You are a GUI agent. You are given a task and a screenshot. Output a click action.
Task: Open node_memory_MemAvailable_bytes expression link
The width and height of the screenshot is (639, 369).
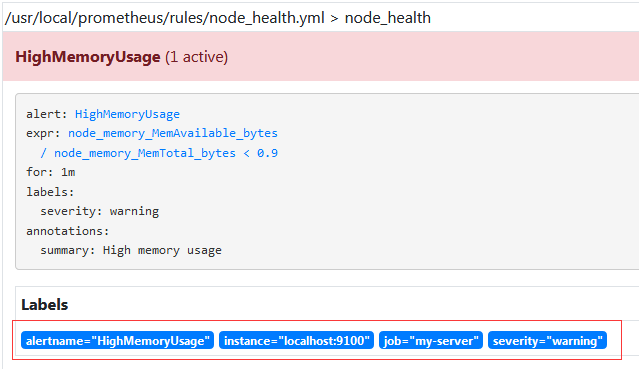(173, 133)
